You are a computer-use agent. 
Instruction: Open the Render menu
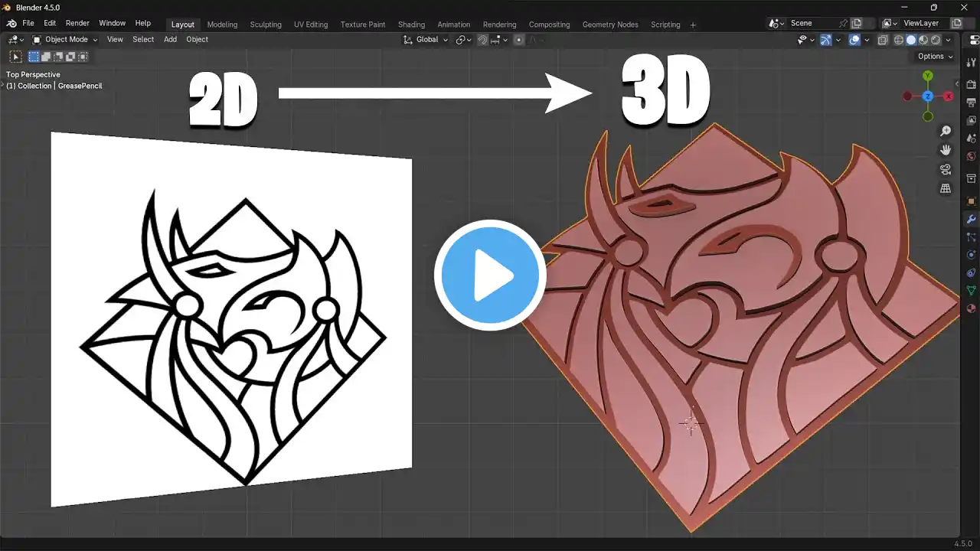77,24
